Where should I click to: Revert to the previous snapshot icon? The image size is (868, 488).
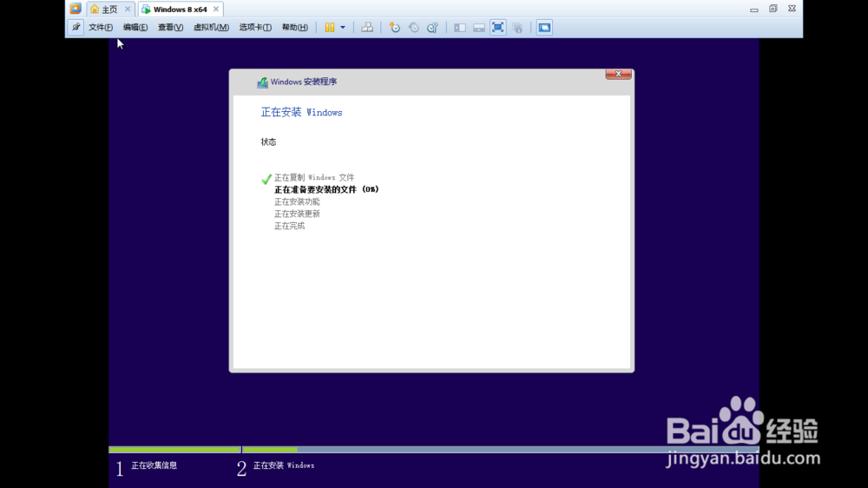(413, 27)
